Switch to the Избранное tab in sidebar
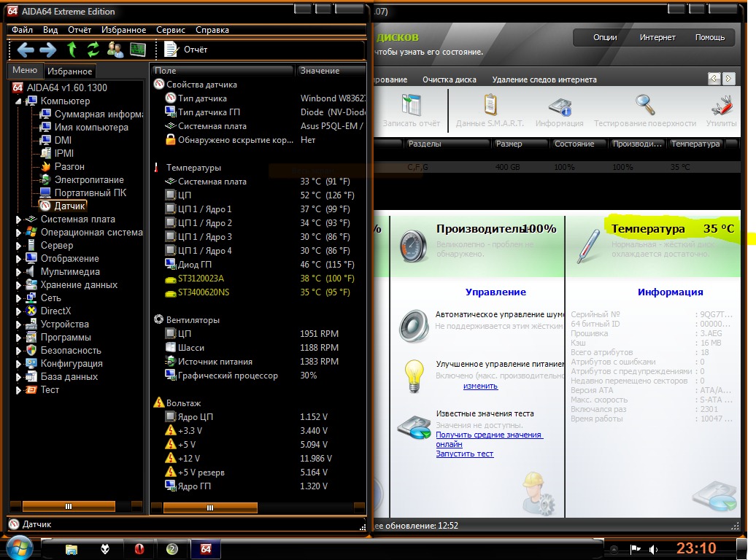The image size is (756, 560). click(69, 71)
